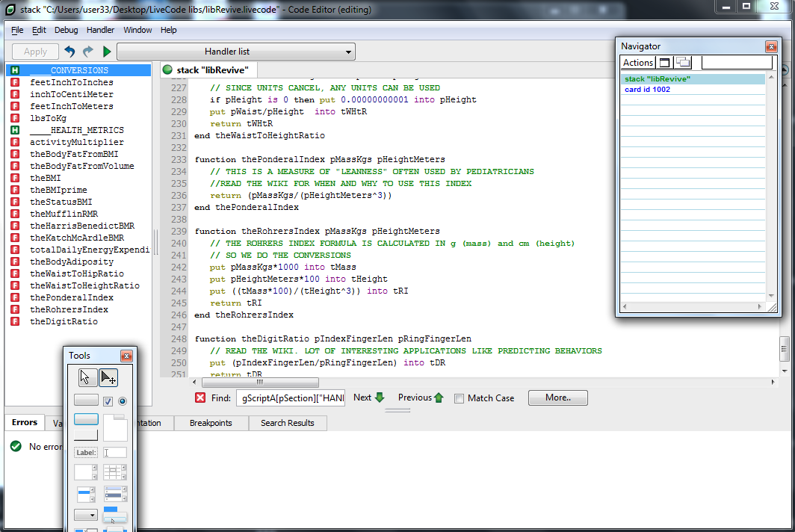Screen dimensions: 795x532
Task: Select the Edit pointer tool in Tools
Action: coord(108,377)
